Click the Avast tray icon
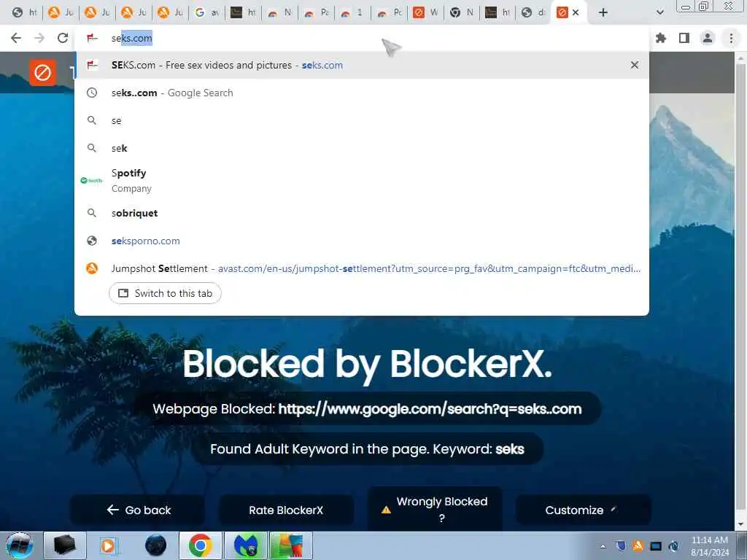 [x=638, y=545]
